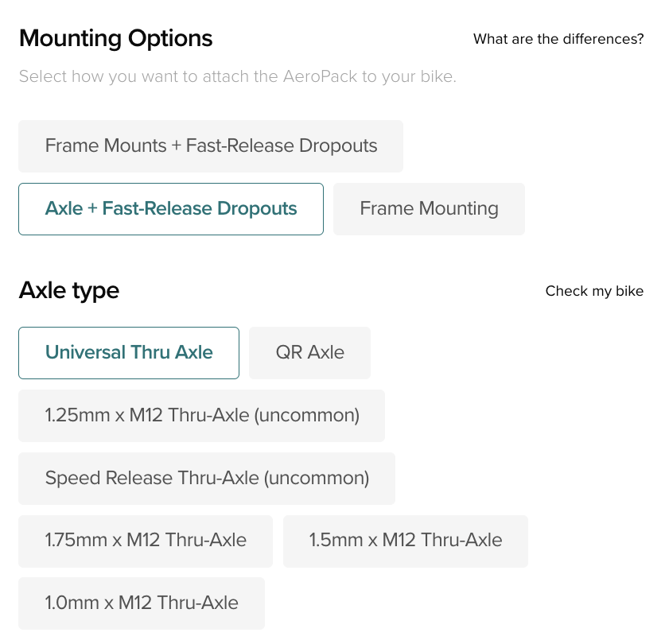Set mounting to frame-only mounting

(x=429, y=209)
